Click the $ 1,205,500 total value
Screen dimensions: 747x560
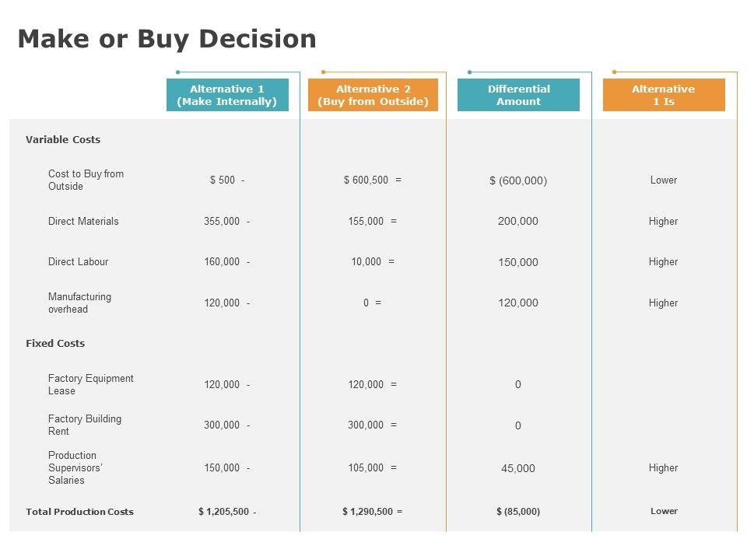(x=224, y=512)
